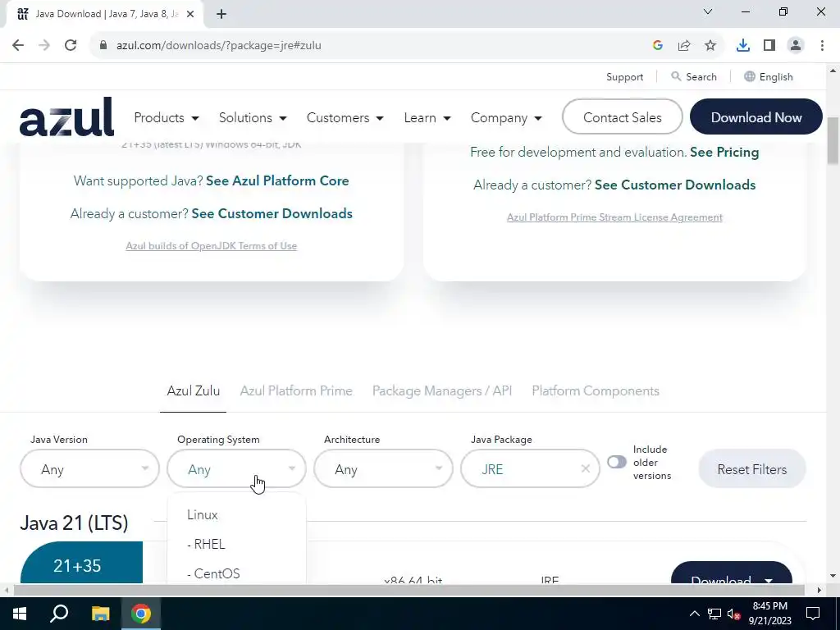Open a new browser tab
The image size is (840, 630).
tap(221, 14)
